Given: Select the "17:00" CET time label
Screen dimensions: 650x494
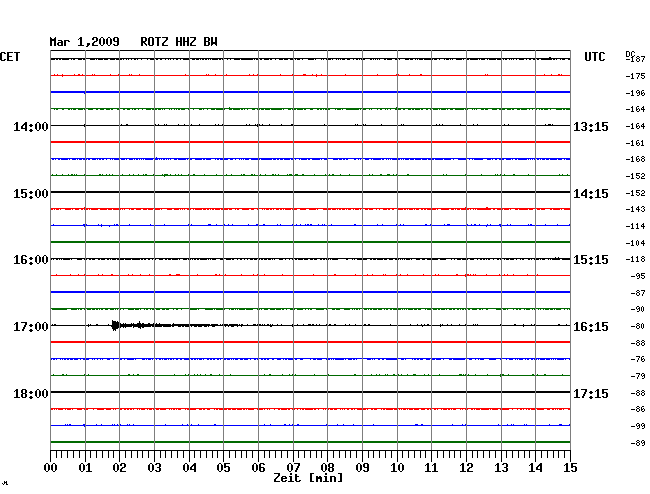Looking at the screenshot, I should click(31, 327).
